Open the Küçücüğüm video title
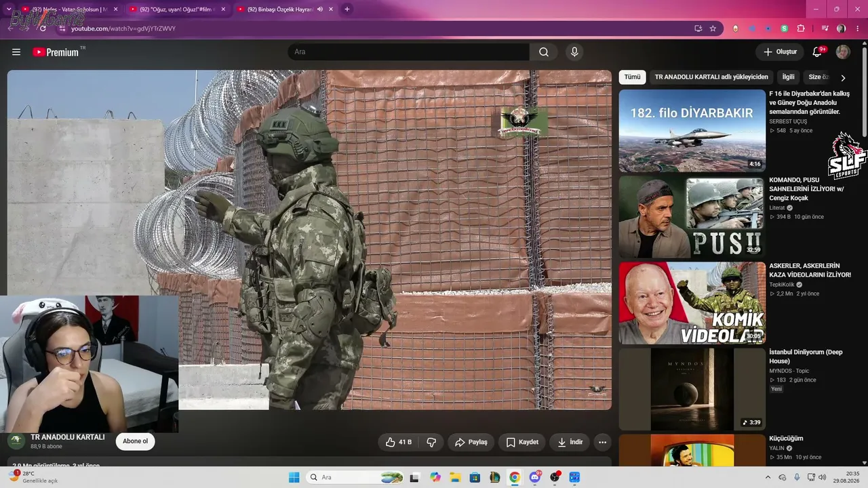This screenshot has height=488, width=868. [x=786, y=439]
